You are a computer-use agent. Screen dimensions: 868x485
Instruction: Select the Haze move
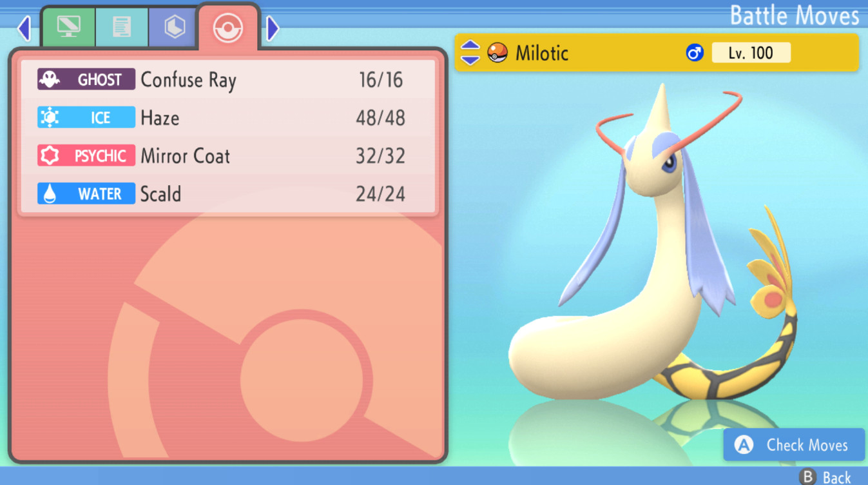coord(228,118)
